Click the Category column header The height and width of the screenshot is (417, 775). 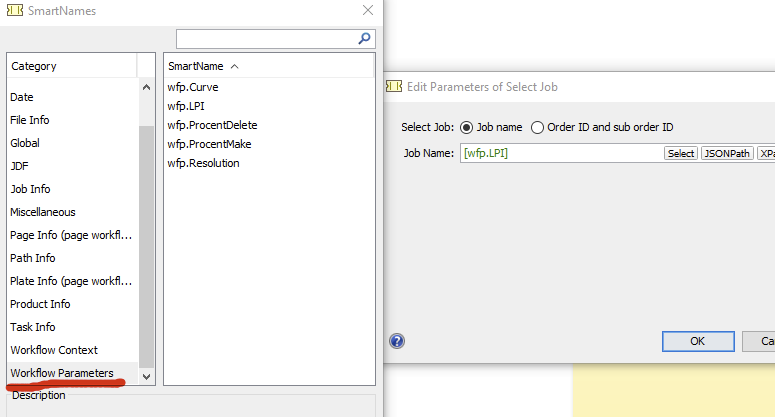click(72, 66)
